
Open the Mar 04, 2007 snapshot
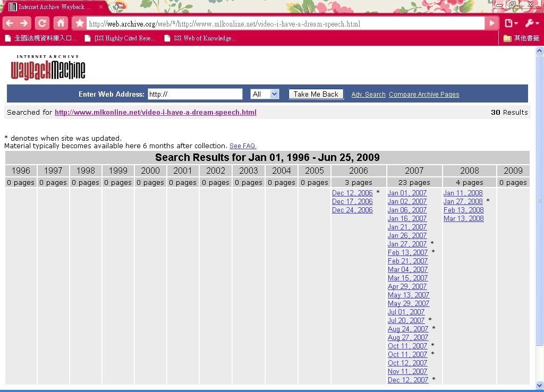(x=407, y=269)
